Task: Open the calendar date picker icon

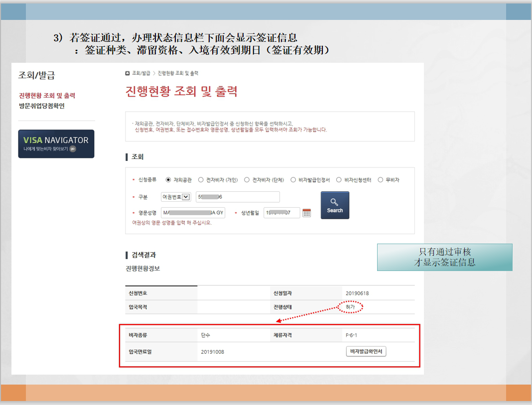Action: [x=306, y=213]
